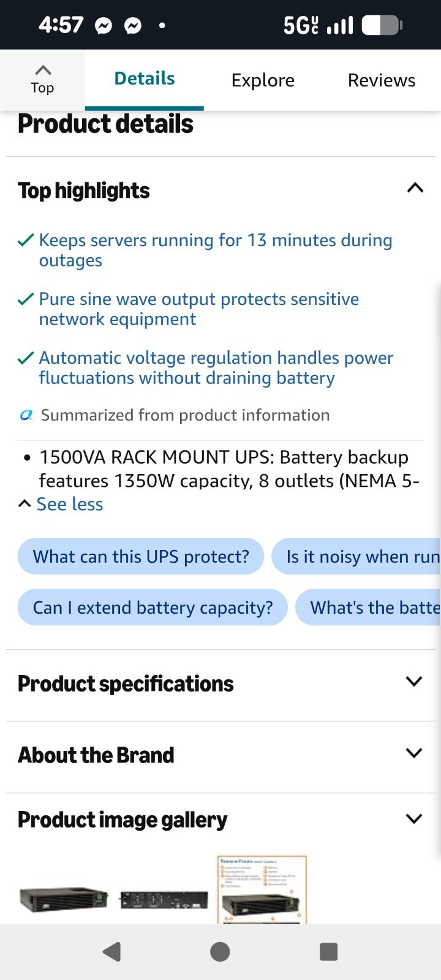Screen dimensions: 441x980
Task: Tap the battery status icon
Action: (x=382, y=25)
